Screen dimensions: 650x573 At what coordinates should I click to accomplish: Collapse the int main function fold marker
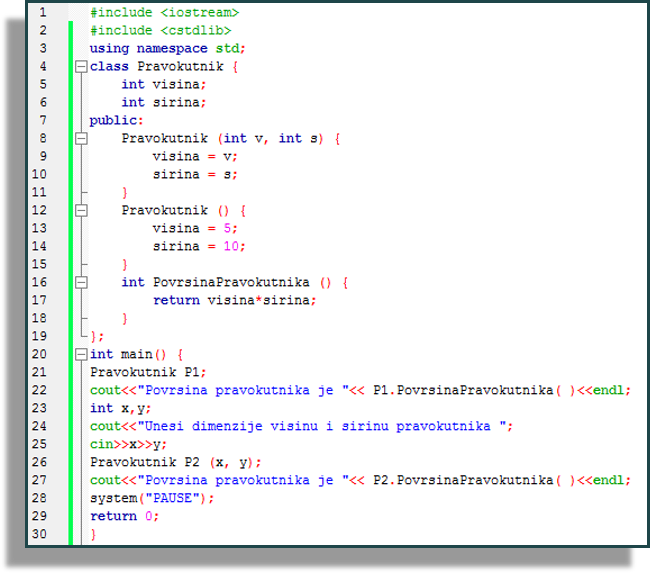(x=81, y=355)
